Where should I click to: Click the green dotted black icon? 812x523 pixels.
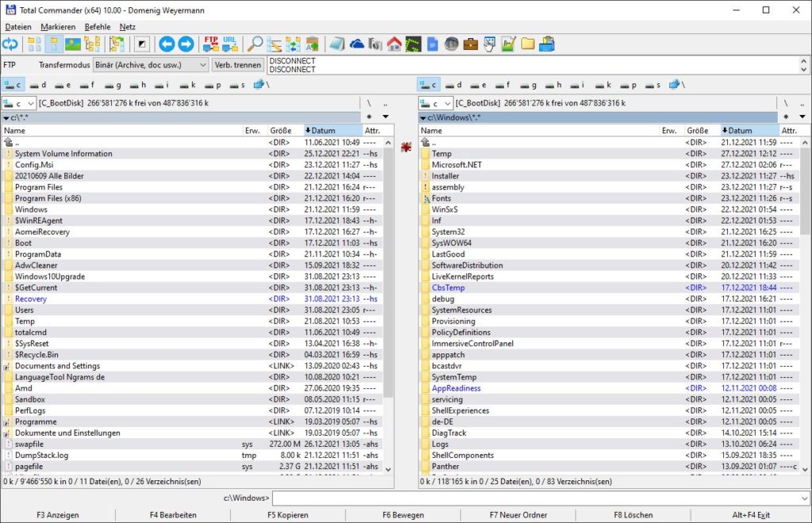(x=413, y=44)
